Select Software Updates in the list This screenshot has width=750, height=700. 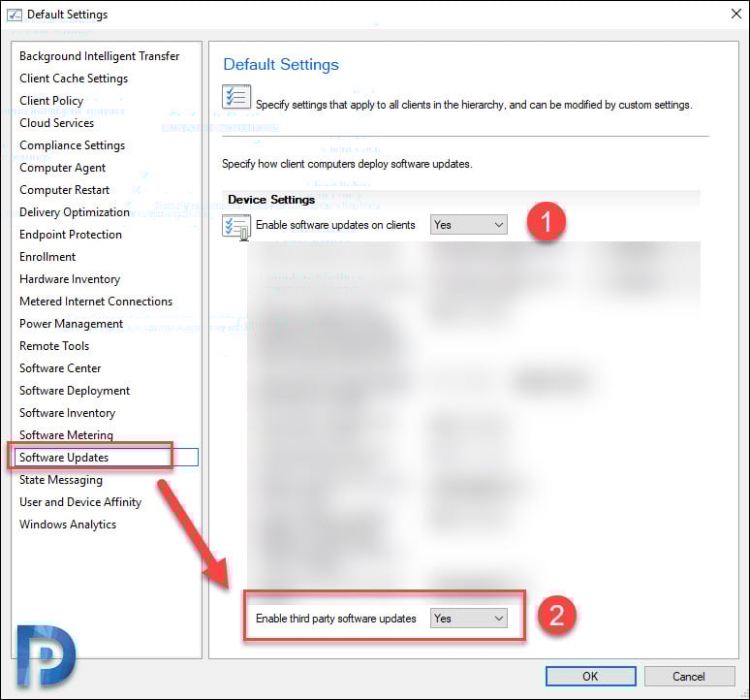tap(107, 458)
